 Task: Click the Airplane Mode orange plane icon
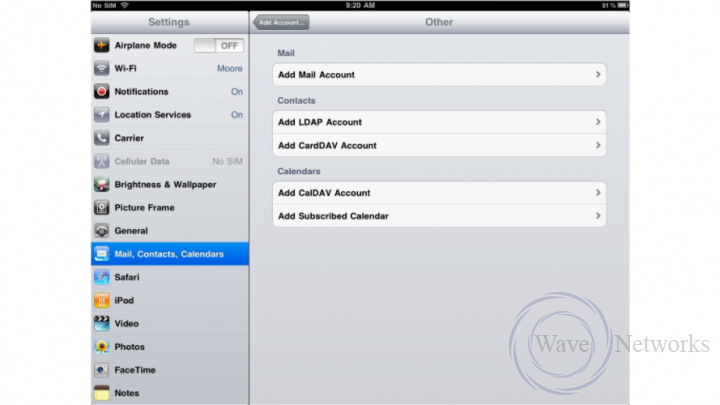pos(101,45)
